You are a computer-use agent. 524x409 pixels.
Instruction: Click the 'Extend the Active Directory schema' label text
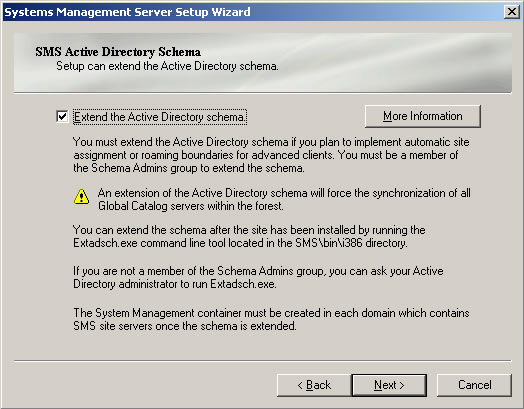click(160, 117)
